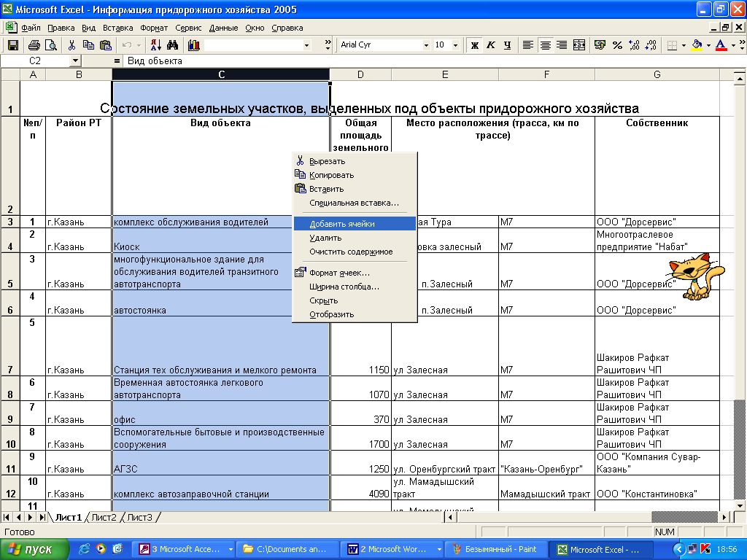
Task: Choose Копировать in context menu
Action: [x=355, y=175]
